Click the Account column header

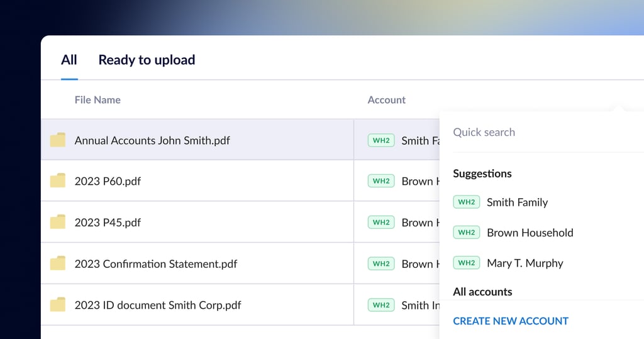386,99
